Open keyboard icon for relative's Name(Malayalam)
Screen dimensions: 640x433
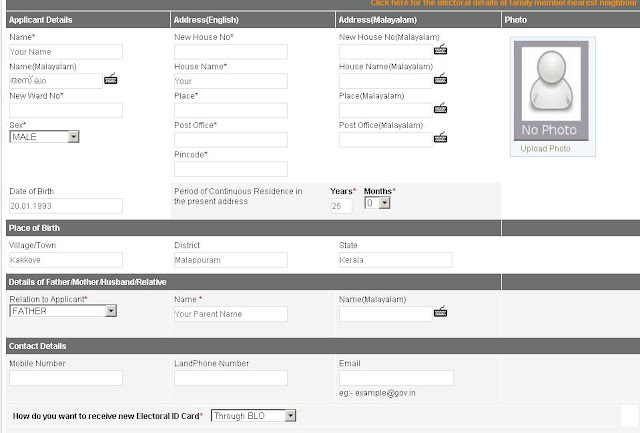440,312
